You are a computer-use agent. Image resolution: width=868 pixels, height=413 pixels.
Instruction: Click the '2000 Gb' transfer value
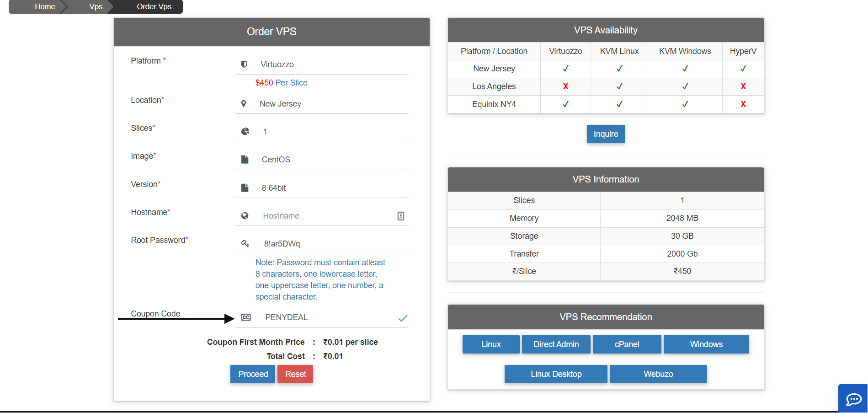[x=682, y=254]
